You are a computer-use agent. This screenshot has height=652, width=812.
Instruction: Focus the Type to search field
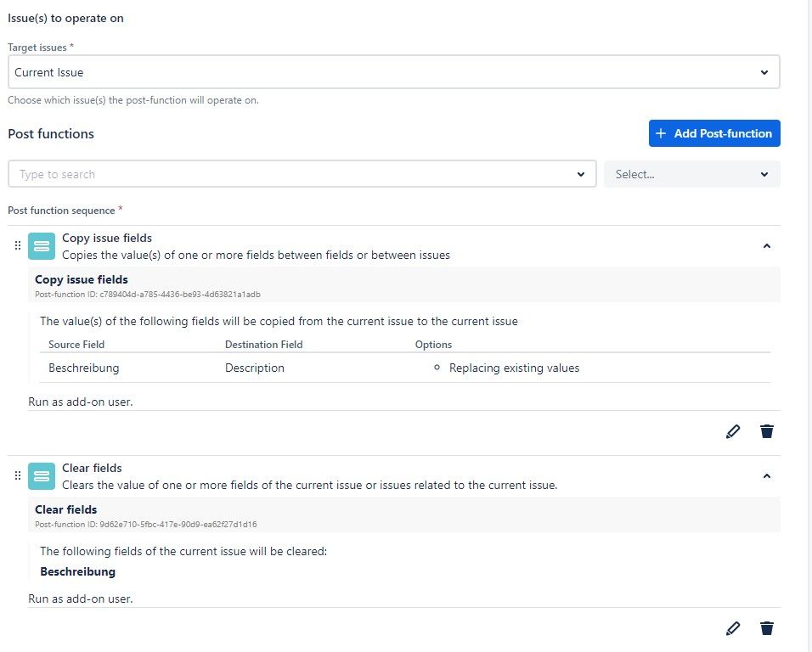[x=289, y=174]
